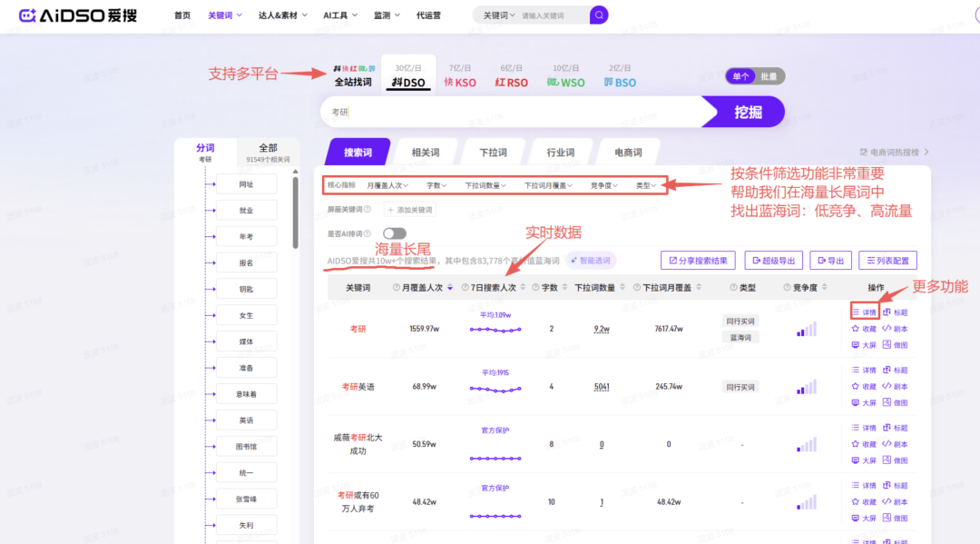
Task: Open 剧本 for the 考研英语 row
Action: (x=895, y=386)
